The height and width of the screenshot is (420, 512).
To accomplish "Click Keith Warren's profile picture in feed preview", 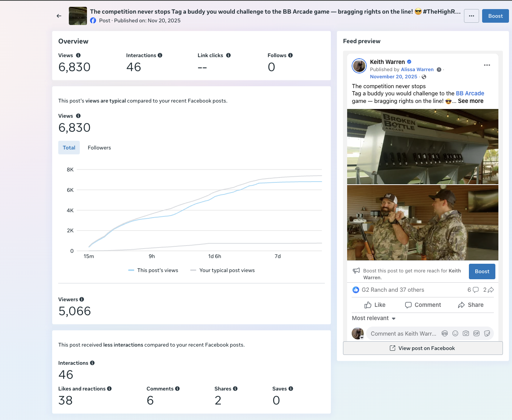I will click(359, 65).
